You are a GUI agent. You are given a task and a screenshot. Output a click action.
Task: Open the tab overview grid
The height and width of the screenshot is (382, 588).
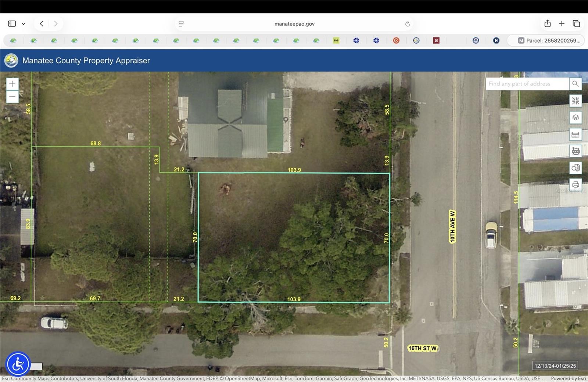coord(576,23)
